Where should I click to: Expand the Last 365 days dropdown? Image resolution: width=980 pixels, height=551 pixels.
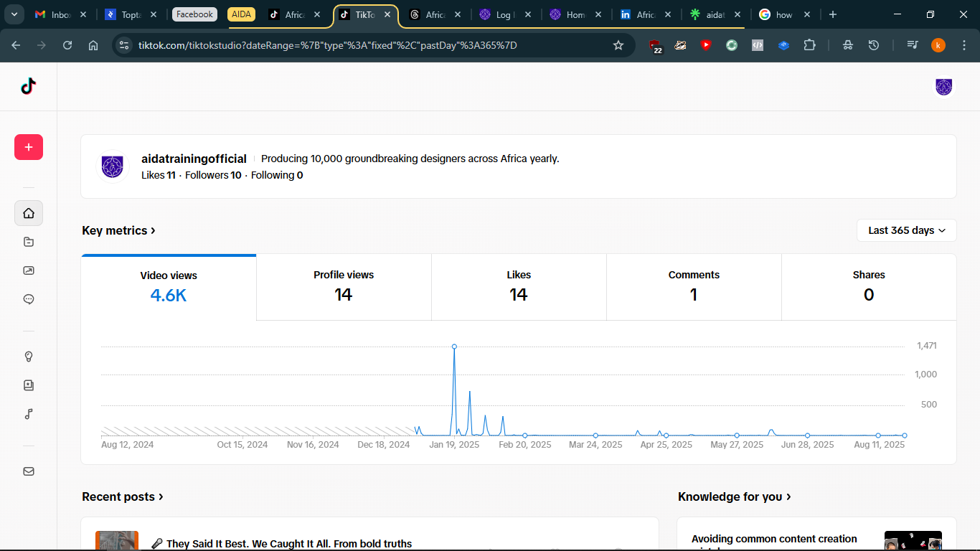906,230
